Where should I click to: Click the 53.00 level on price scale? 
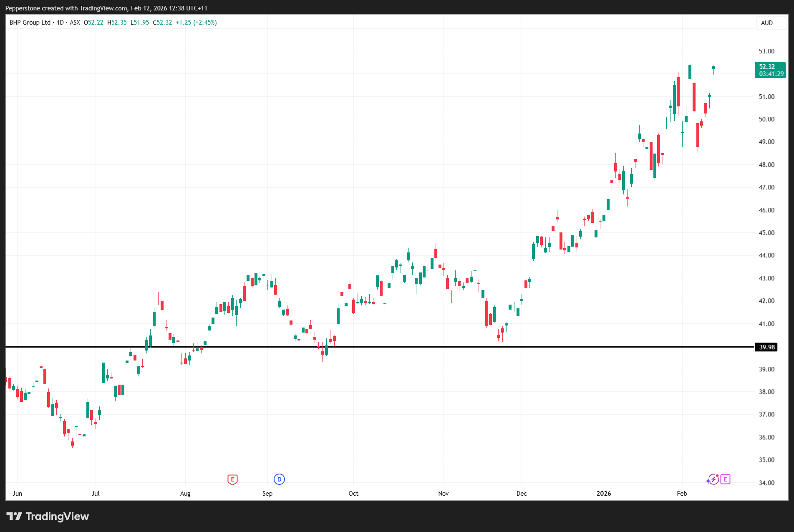point(766,51)
